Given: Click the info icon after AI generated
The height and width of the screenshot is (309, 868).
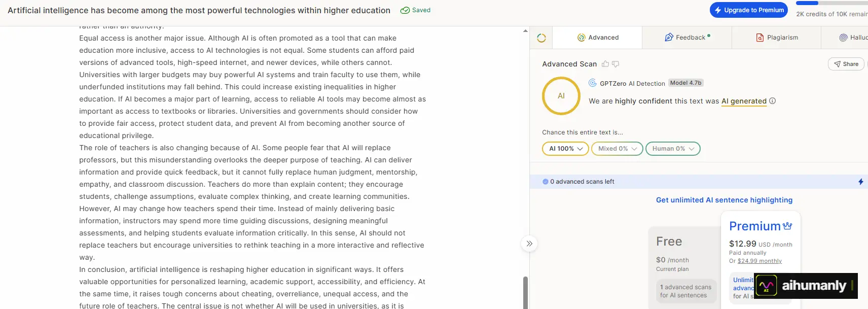Looking at the screenshot, I should [773, 101].
